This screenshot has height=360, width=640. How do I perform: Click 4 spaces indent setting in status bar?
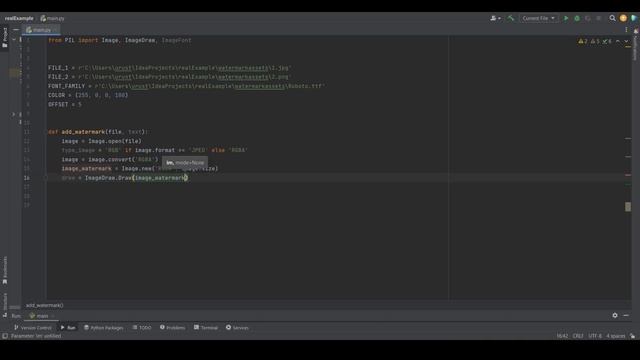(x=616, y=336)
